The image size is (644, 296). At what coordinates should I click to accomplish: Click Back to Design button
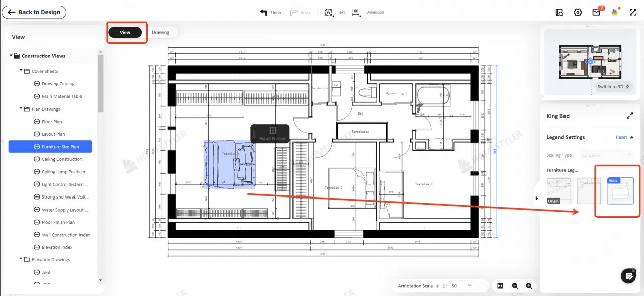34,12
